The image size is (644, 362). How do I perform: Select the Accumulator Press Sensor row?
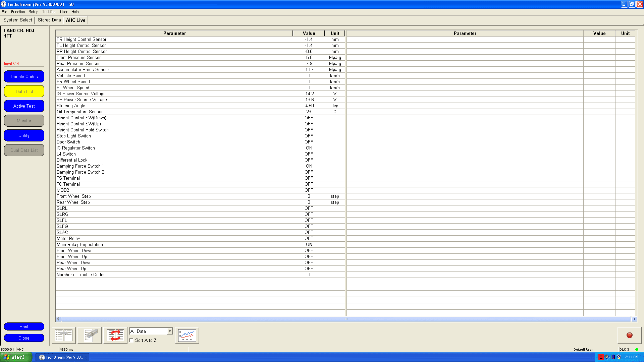[200, 70]
